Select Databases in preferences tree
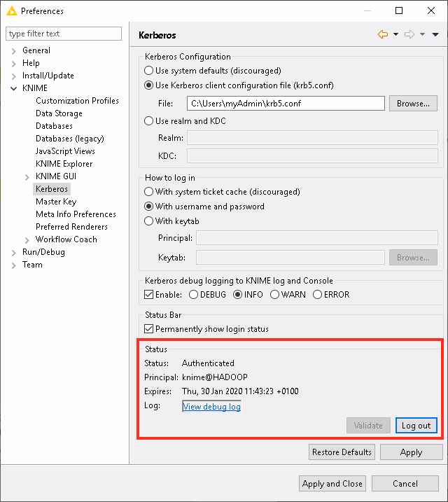Screen dimensions: 448x502 54,126
